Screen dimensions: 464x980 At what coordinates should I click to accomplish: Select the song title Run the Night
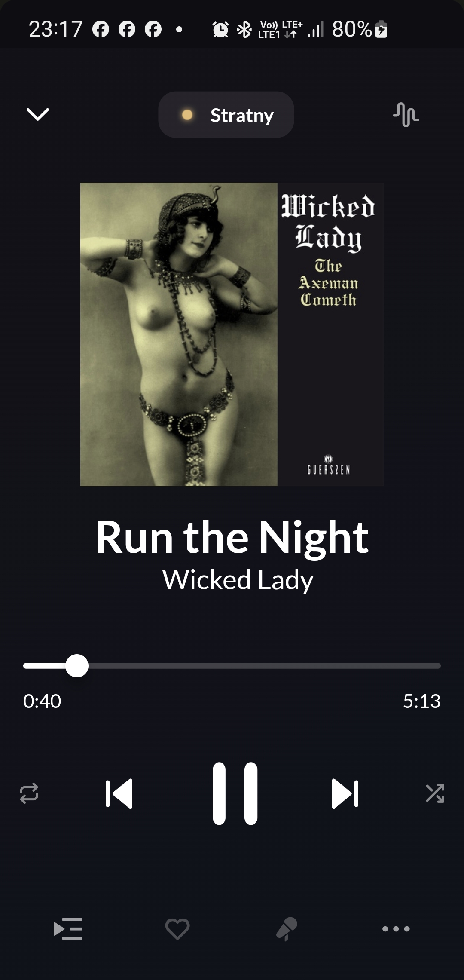(x=232, y=537)
